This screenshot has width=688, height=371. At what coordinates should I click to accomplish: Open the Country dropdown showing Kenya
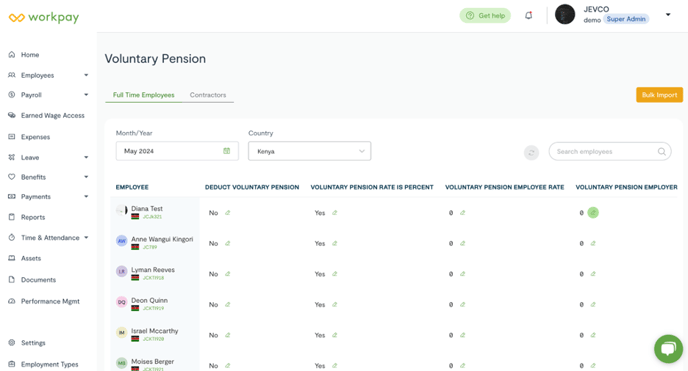pos(309,151)
